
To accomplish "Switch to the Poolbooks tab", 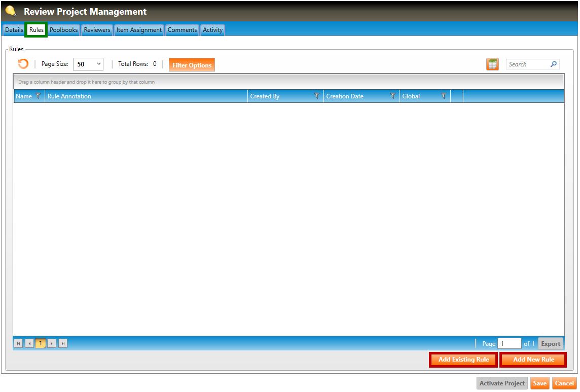I will pos(64,30).
